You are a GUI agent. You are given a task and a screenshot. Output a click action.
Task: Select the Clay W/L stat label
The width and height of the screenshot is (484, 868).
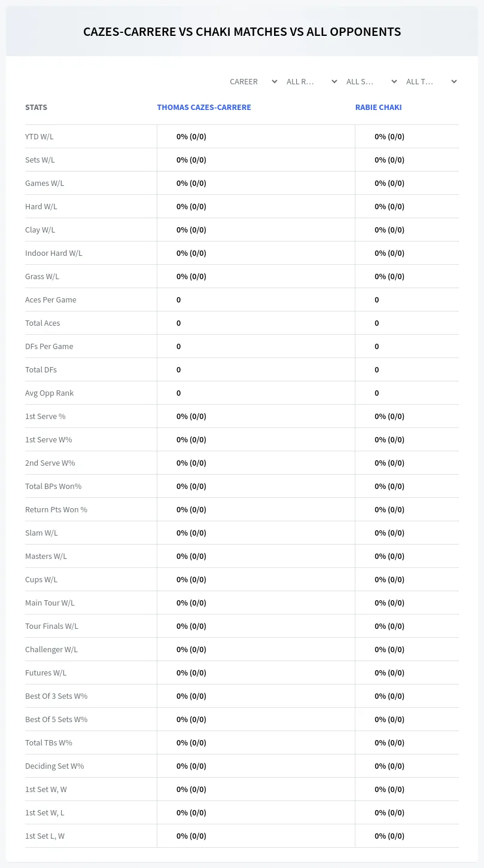(40, 230)
